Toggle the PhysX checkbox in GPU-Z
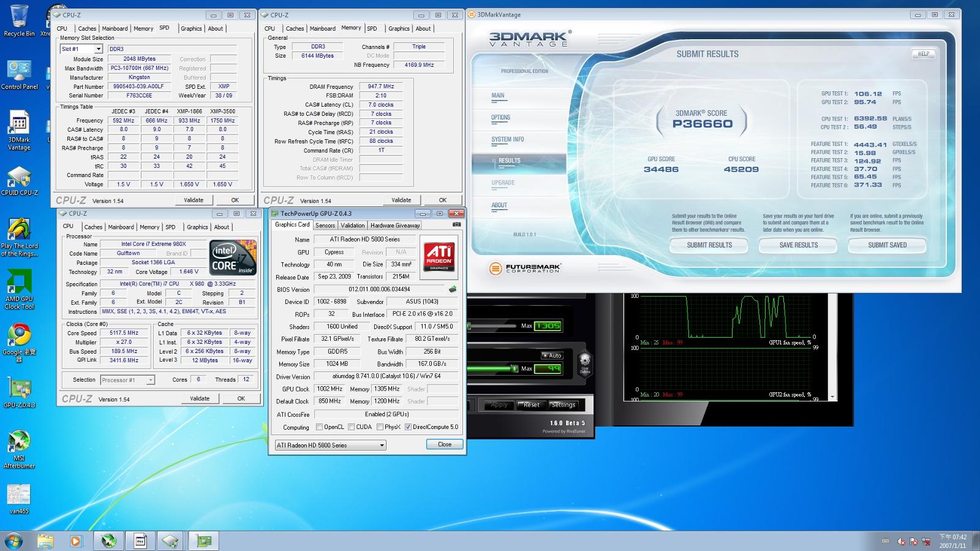The width and height of the screenshot is (980, 551). click(380, 427)
